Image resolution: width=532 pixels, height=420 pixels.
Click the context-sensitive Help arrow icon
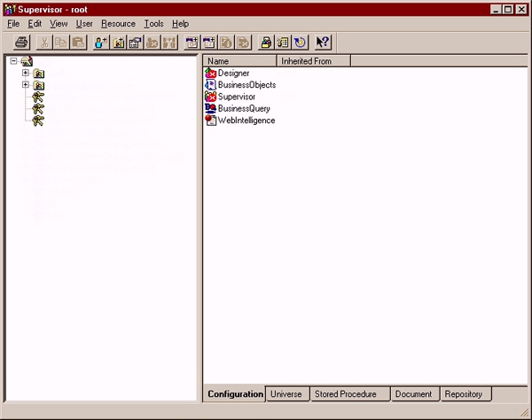point(323,43)
